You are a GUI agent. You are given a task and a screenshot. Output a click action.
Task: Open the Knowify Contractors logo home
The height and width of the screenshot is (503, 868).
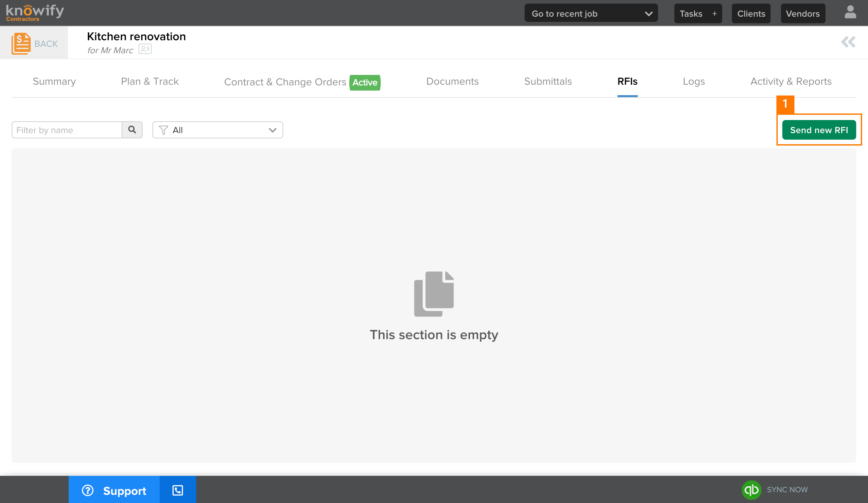point(35,13)
